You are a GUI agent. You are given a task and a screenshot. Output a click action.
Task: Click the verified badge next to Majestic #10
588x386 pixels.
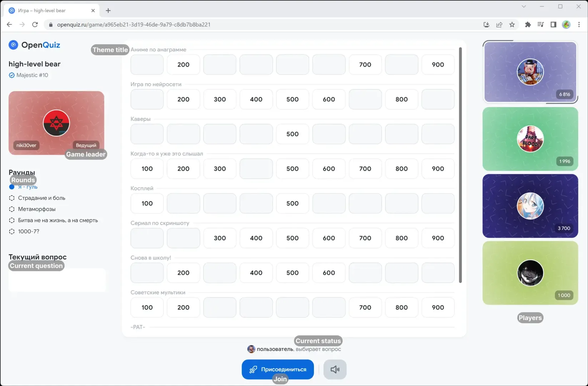pos(12,75)
